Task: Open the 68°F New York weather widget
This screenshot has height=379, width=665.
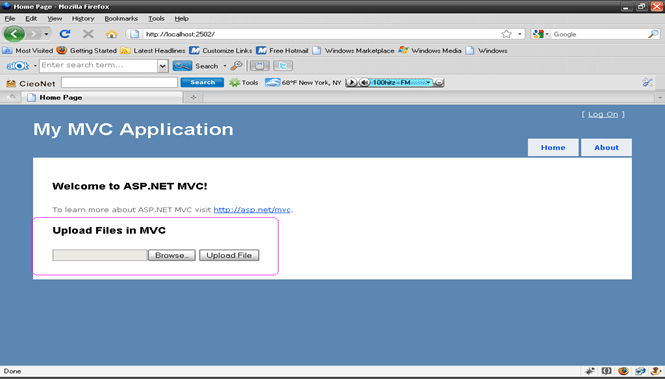Action: point(303,83)
